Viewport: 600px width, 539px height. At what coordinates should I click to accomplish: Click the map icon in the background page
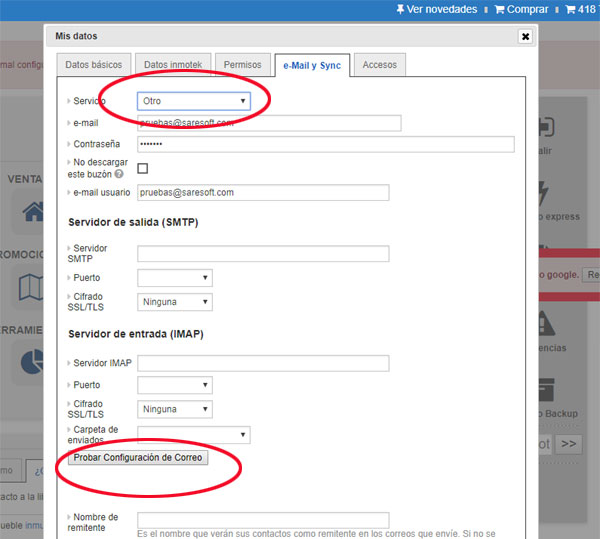[31, 287]
